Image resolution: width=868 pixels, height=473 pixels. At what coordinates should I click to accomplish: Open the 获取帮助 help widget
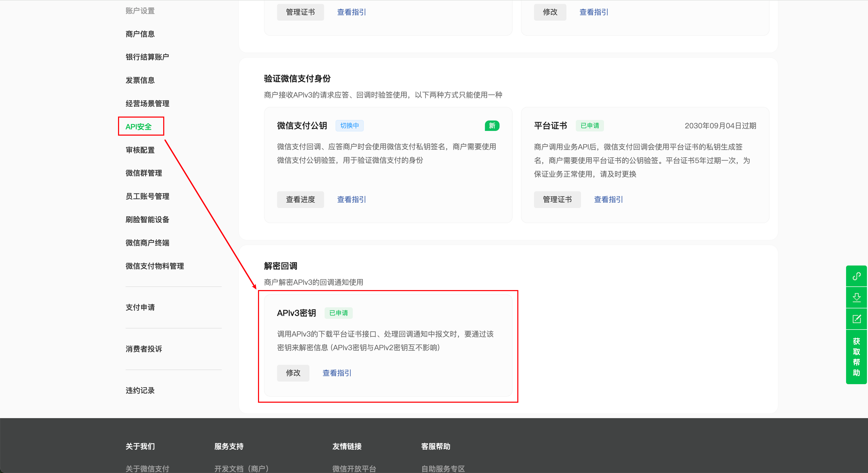pyautogui.click(x=856, y=357)
